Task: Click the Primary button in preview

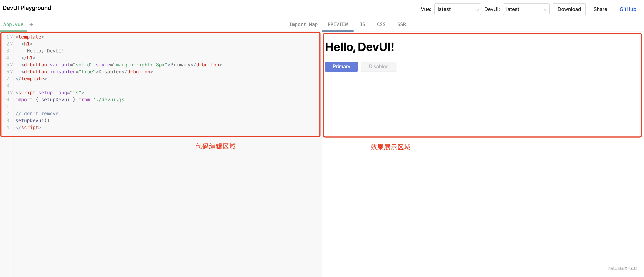Action: (x=341, y=67)
